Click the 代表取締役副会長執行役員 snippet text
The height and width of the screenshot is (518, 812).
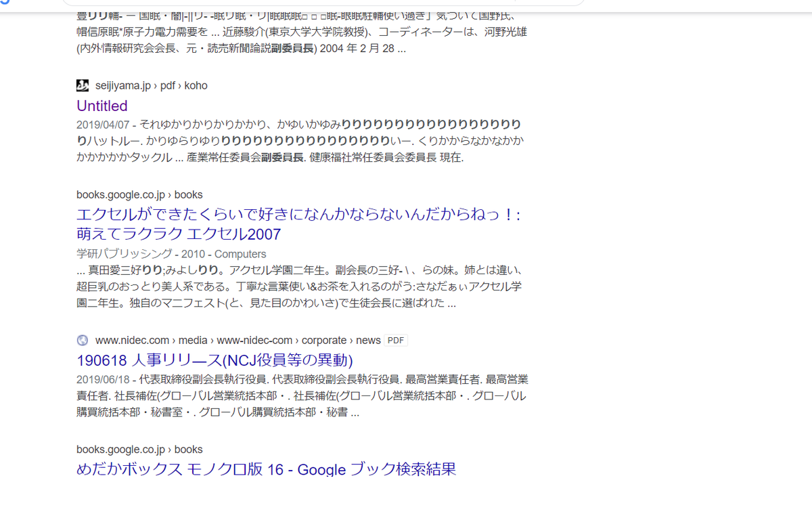(x=302, y=395)
